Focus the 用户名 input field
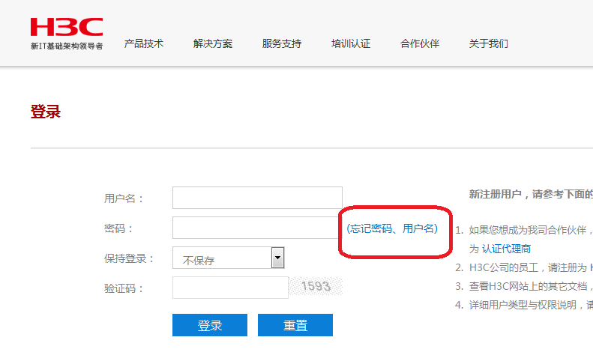The image size is (593, 364). point(257,198)
